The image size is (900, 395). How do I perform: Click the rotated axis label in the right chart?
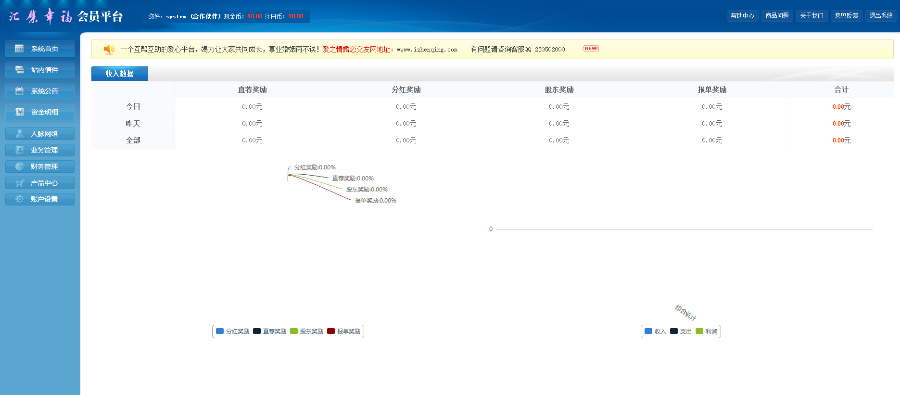pyautogui.click(x=685, y=312)
